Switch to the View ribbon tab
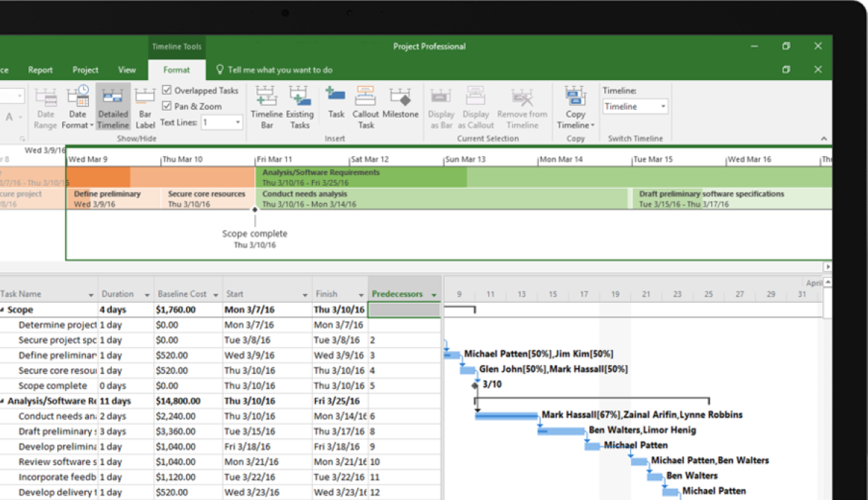 126,70
